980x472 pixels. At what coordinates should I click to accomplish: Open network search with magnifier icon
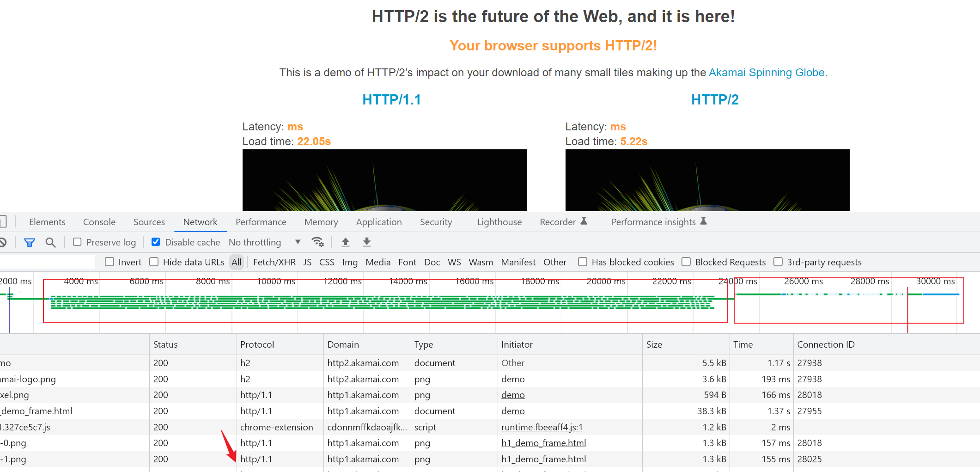click(x=50, y=242)
